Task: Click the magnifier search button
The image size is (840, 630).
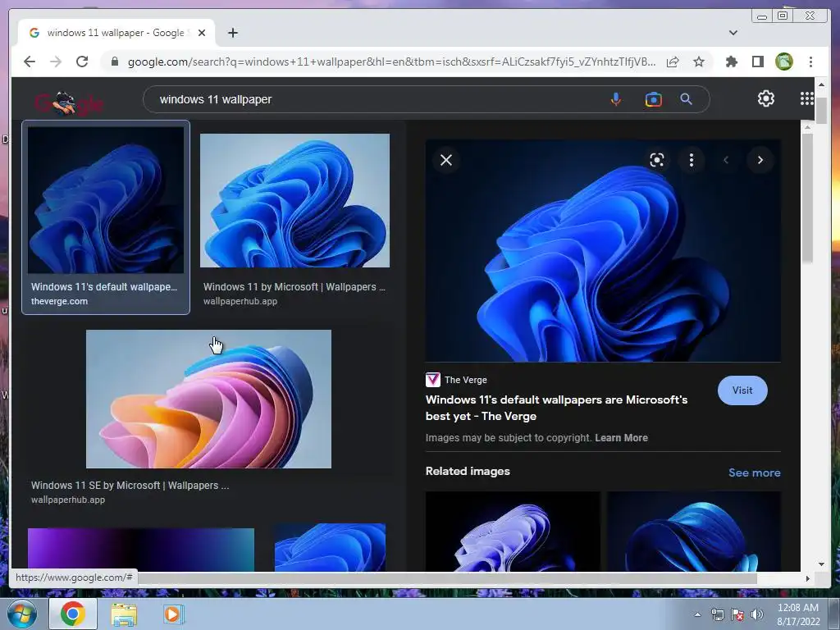Action: (x=686, y=99)
